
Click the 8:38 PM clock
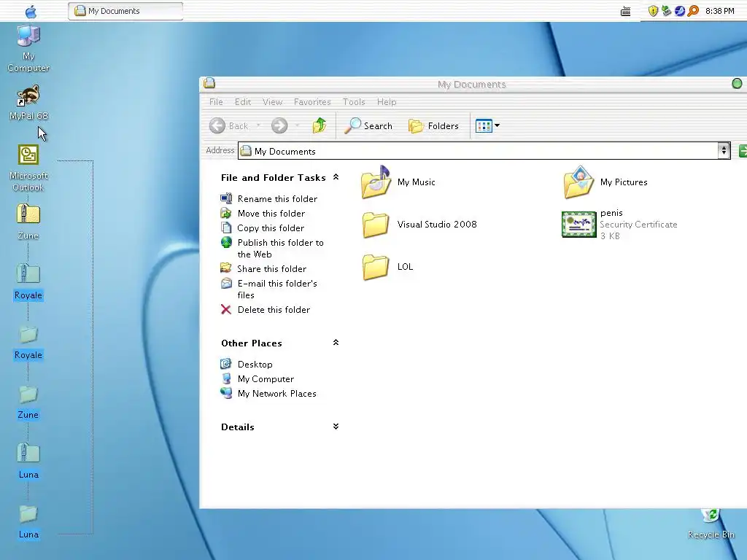click(x=719, y=11)
